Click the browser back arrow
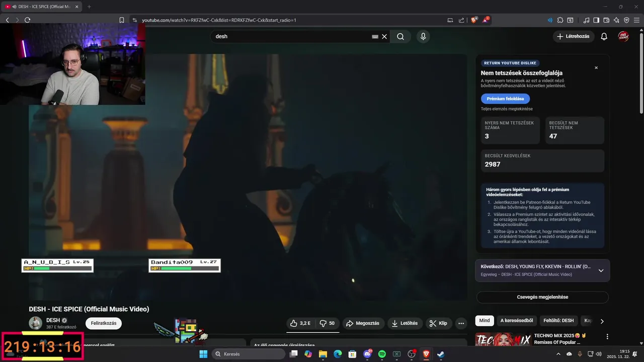The image size is (644, 362). pos(8,20)
